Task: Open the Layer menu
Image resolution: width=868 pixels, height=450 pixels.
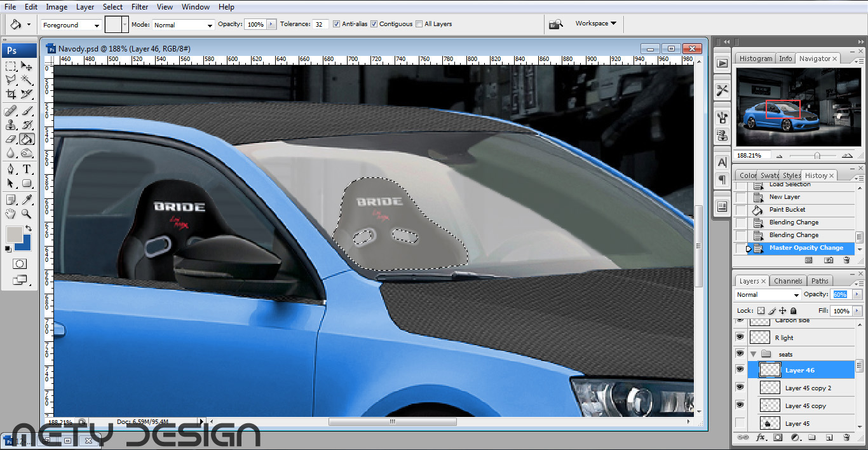Action: click(85, 7)
